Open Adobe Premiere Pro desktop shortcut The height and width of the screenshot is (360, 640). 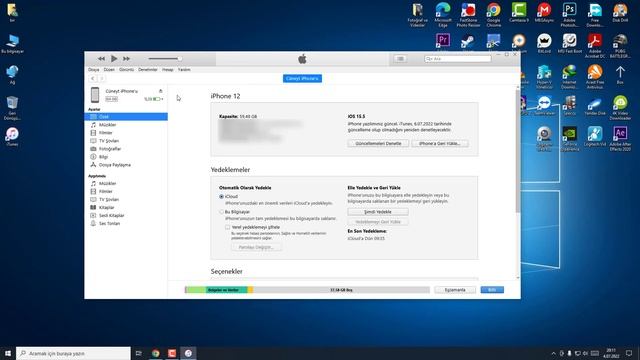click(443, 41)
